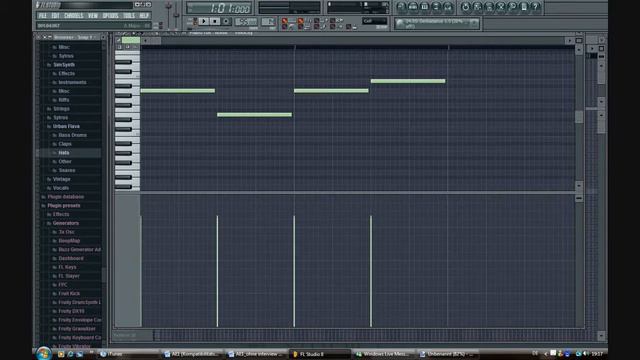Image resolution: width=640 pixels, height=360 pixels.
Task: Open the TOOLS menu
Action: point(129,16)
